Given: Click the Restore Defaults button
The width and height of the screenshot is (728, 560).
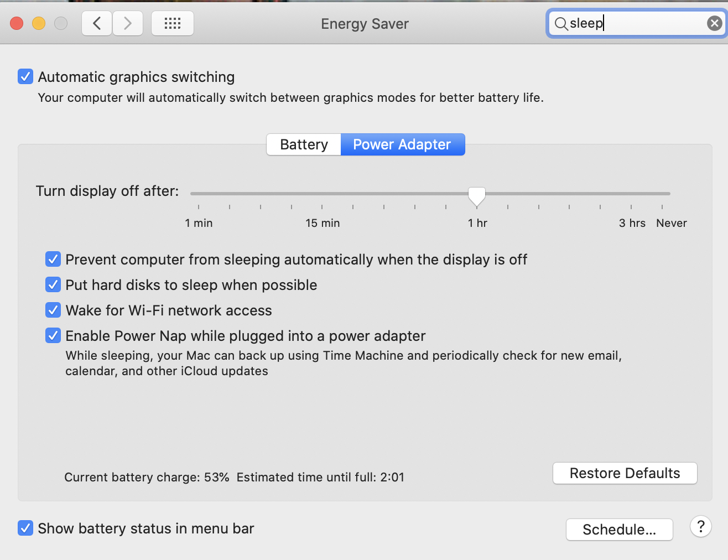Looking at the screenshot, I should pos(625,473).
